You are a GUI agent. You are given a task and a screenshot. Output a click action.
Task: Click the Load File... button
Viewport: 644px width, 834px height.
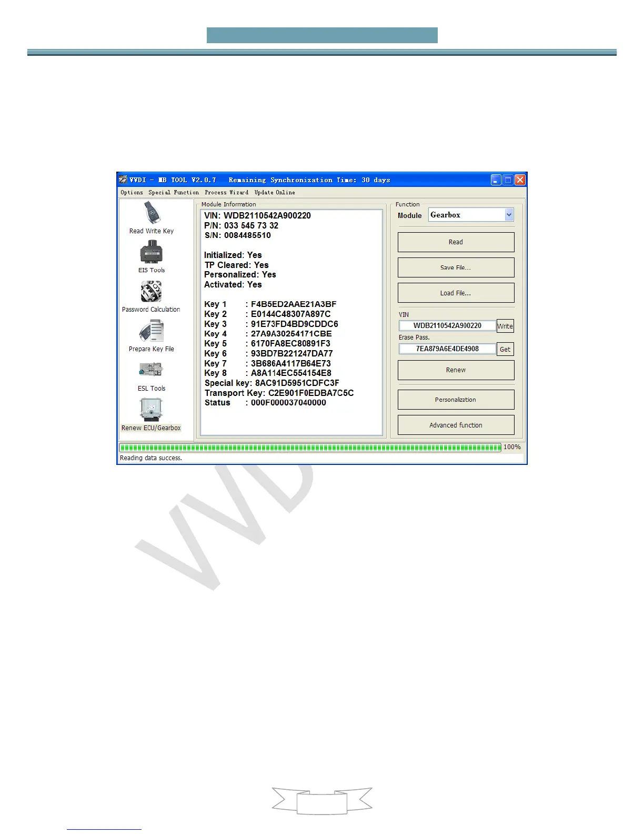pyautogui.click(x=456, y=293)
